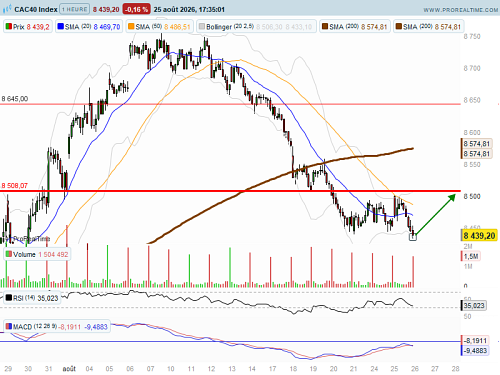500x375 pixels.
Task: Select the MACD (12 26 9) legend
Action: [57, 327]
